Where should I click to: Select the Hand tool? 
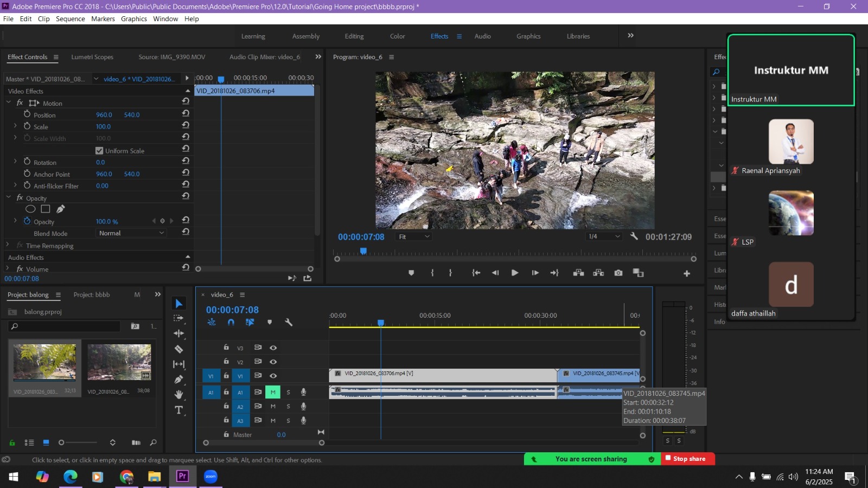178,395
